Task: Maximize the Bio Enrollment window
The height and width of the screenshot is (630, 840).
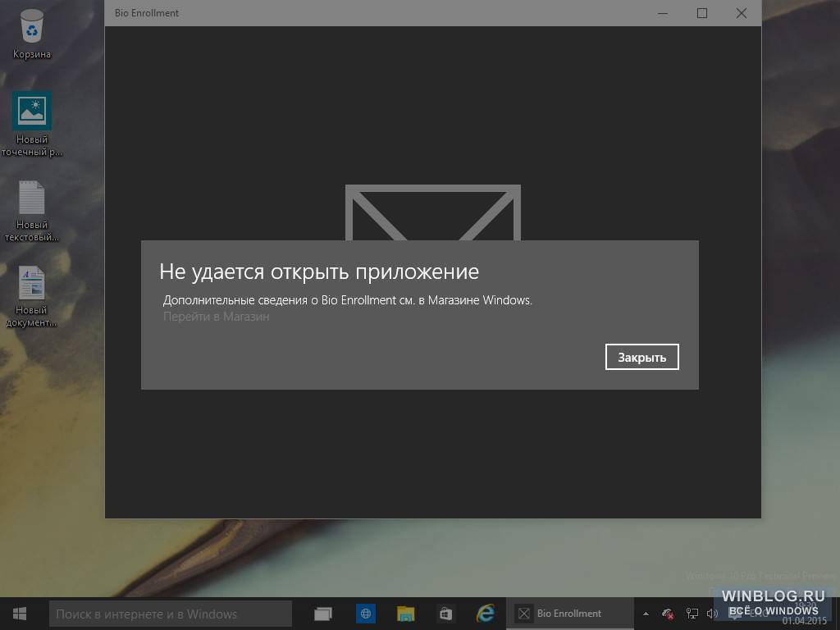Action: 702,13
